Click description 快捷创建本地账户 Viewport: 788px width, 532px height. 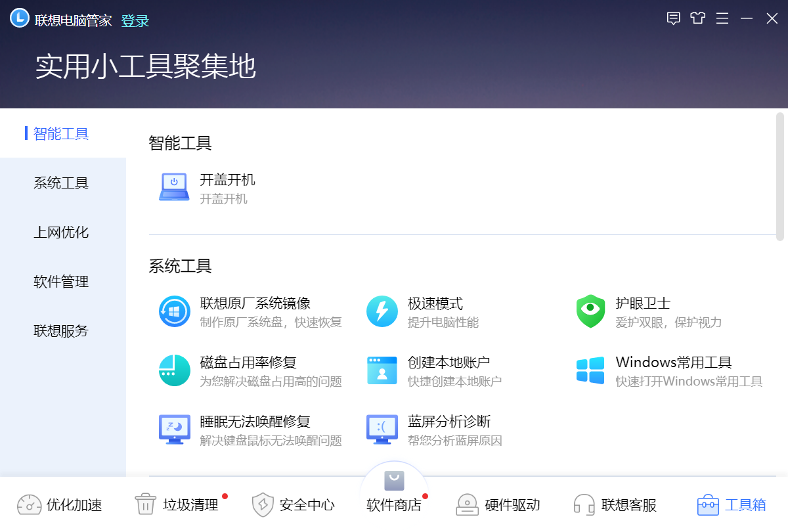[x=455, y=382]
